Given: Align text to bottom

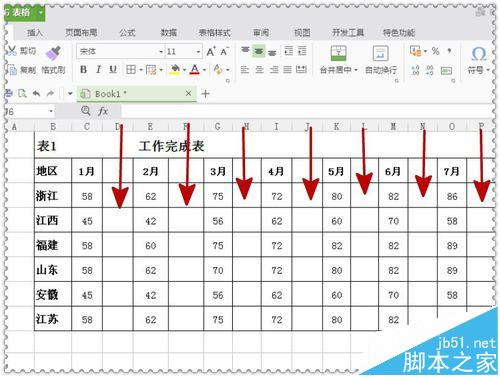Looking at the screenshot, I should coord(272,52).
